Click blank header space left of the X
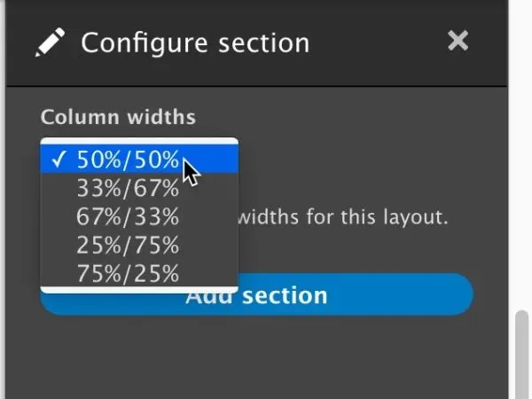The height and width of the screenshot is (399, 532). click(381, 42)
